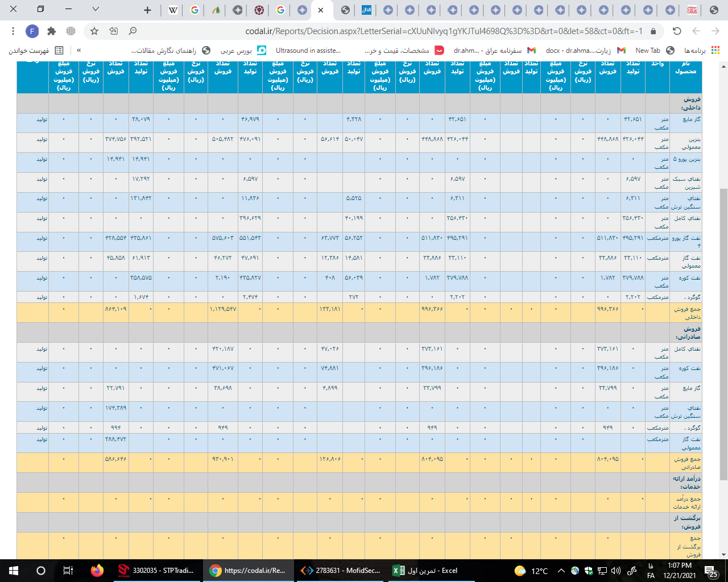Click the ۸۶۴,۱۰۹ domestic sales total value
Image resolution: width=728 pixels, height=582 pixels.
pyautogui.click(x=116, y=309)
